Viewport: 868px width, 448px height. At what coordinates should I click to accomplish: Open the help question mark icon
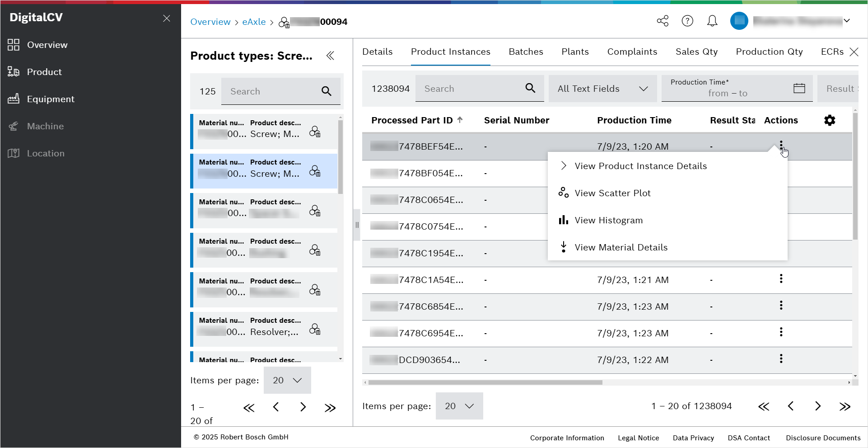click(x=687, y=21)
